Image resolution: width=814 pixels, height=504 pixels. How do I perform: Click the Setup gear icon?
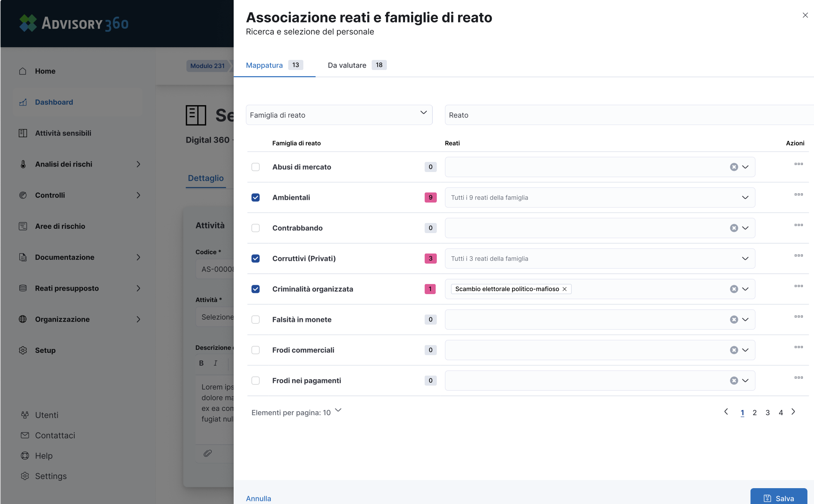[23, 350]
